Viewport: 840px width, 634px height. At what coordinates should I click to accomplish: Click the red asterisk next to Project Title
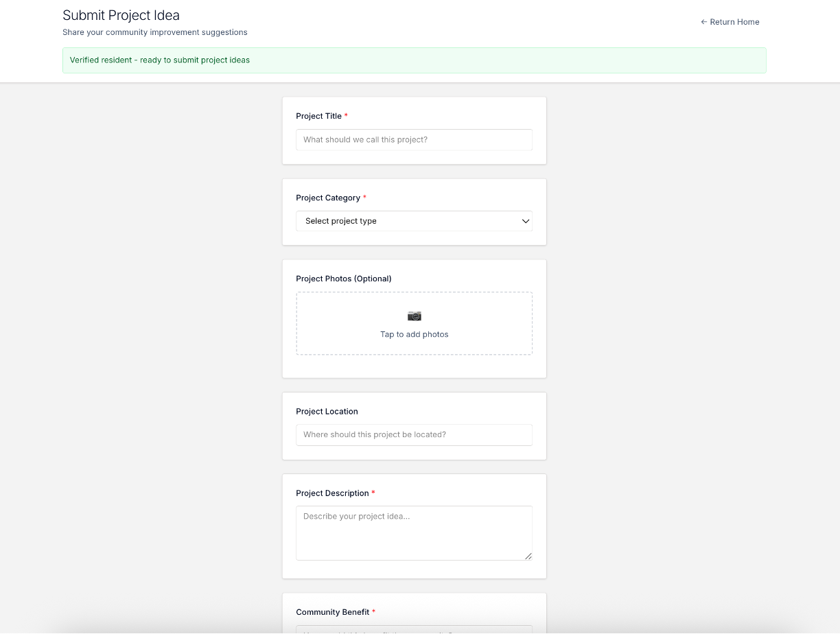point(346,115)
